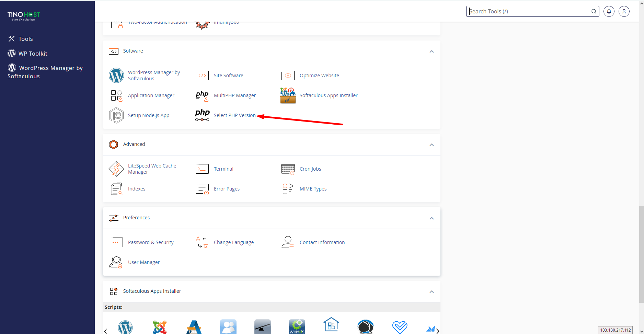The width and height of the screenshot is (644, 334).
Task: Collapse the Software section
Action: pos(432,51)
